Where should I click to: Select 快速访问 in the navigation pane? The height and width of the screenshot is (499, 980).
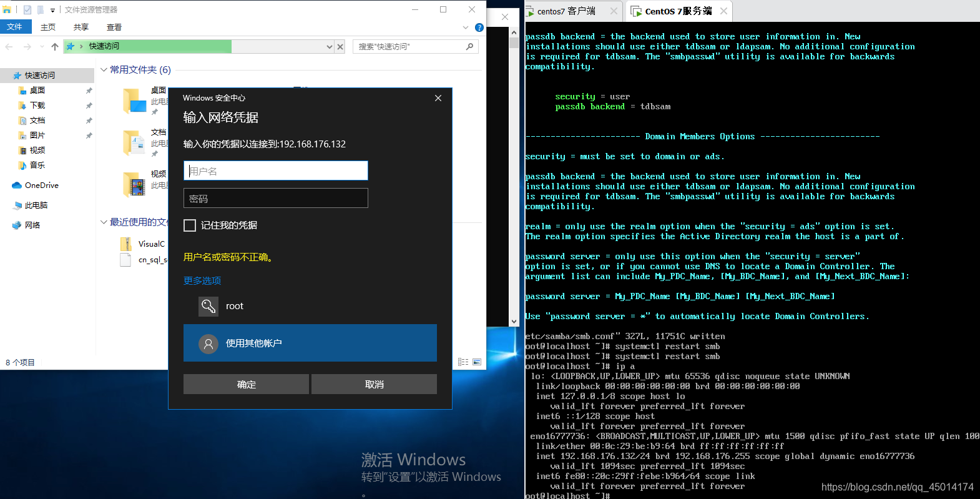pyautogui.click(x=47, y=75)
